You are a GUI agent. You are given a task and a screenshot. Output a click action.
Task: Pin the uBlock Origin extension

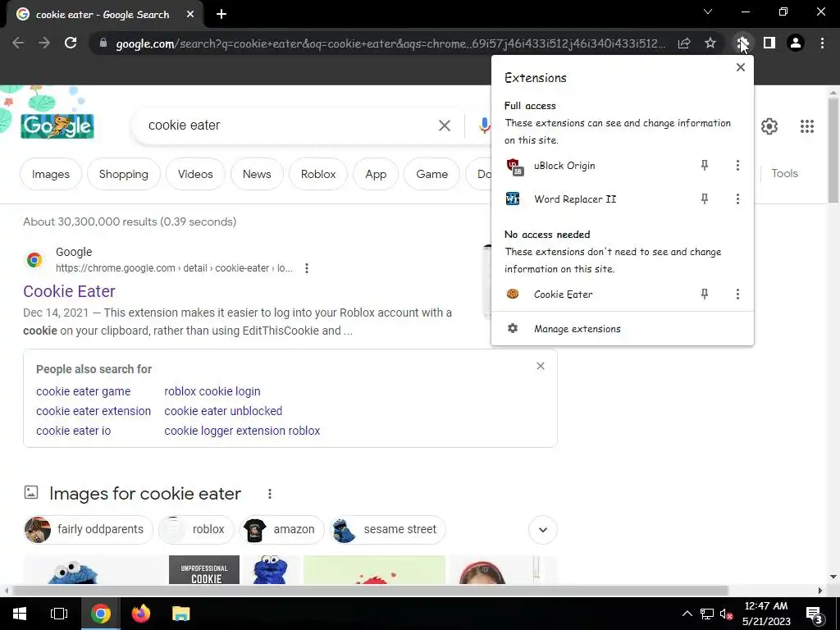pos(705,166)
